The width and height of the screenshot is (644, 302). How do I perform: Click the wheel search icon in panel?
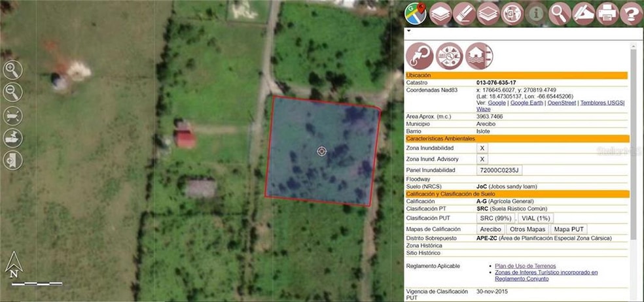point(450,56)
